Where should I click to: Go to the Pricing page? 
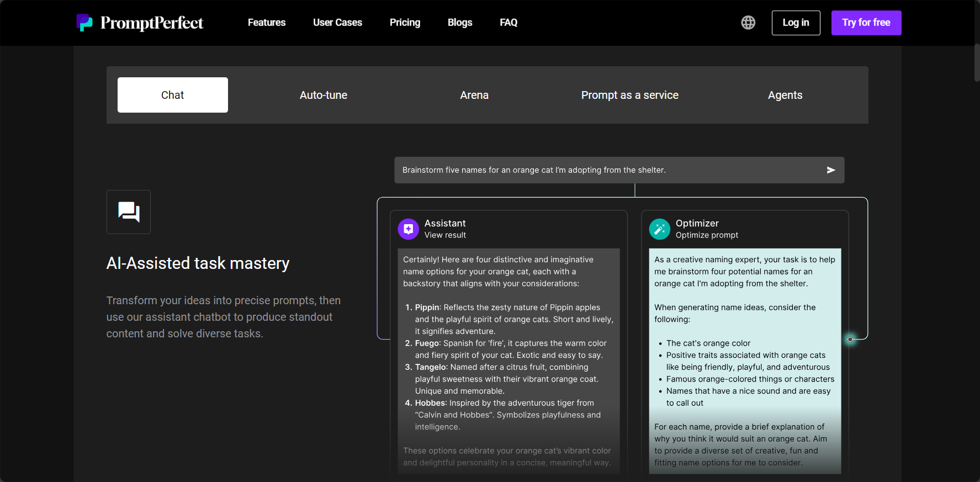[x=405, y=23]
